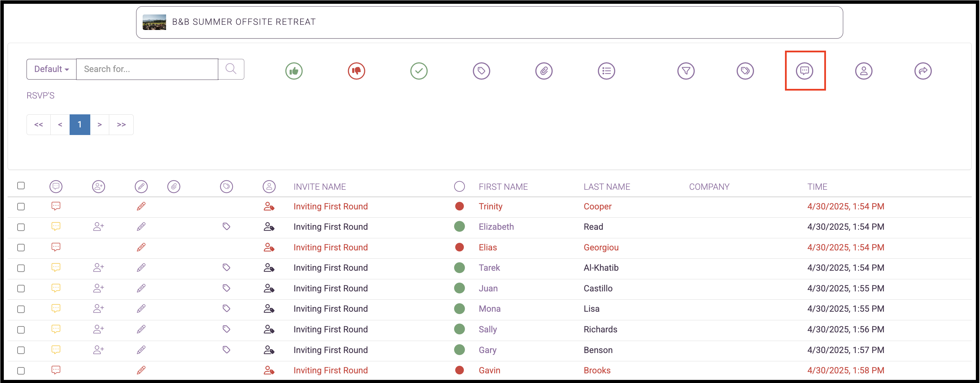Click the red thumbs-down icon
The width and height of the screenshot is (980, 383).
coord(356,71)
